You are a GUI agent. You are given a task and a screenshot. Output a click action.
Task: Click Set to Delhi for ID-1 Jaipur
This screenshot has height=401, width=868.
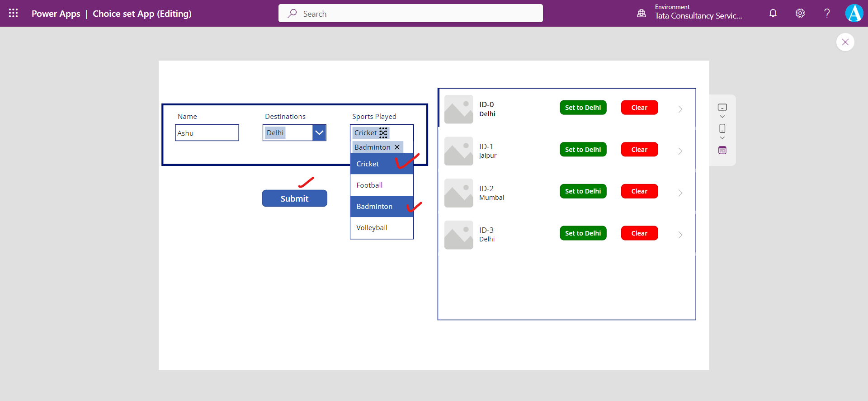[x=583, y=150]
